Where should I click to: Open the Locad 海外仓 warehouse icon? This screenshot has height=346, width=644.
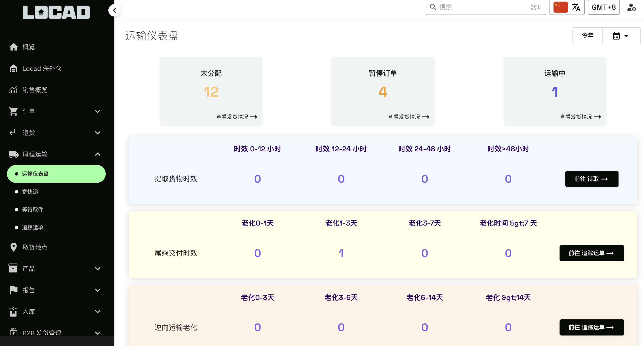(x=13, y=68)
